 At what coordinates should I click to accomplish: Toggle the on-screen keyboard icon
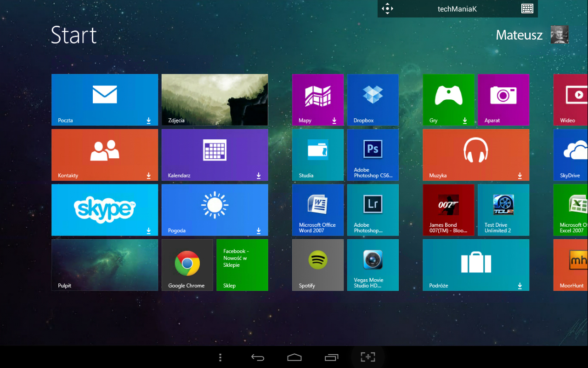coord(527,9)
